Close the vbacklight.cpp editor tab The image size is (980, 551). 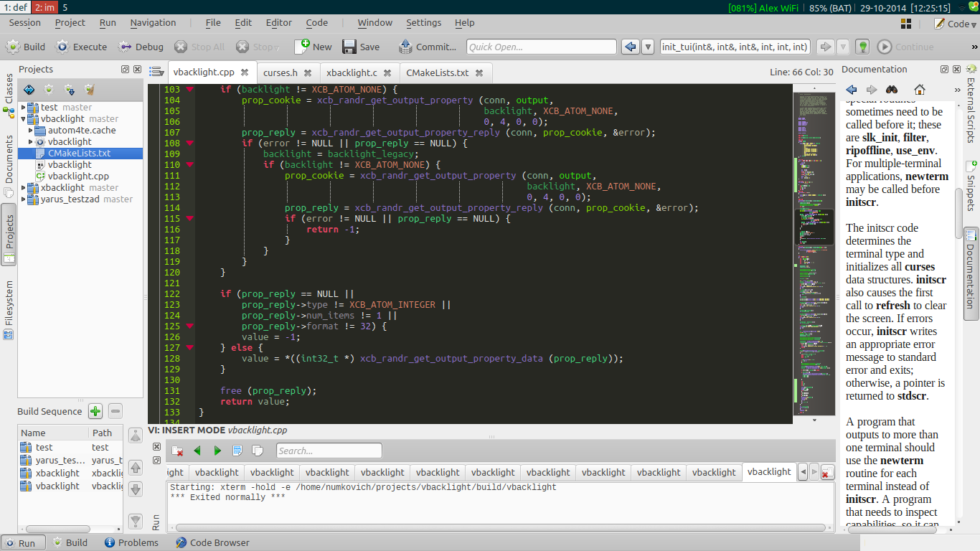tap(245, 72)
